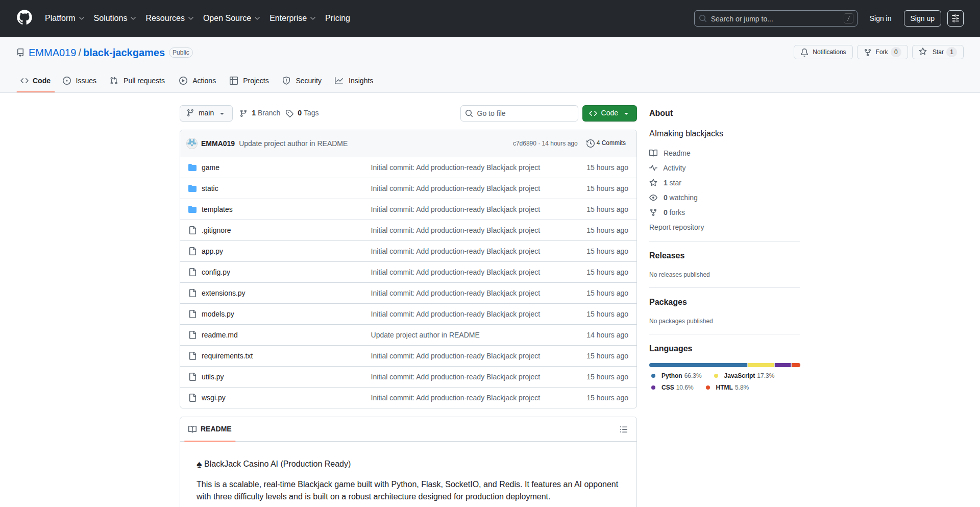Viewport: 980px width, 507px height.
Task: Click the GitHub logo icon
Action: click(x=24, y=18)
